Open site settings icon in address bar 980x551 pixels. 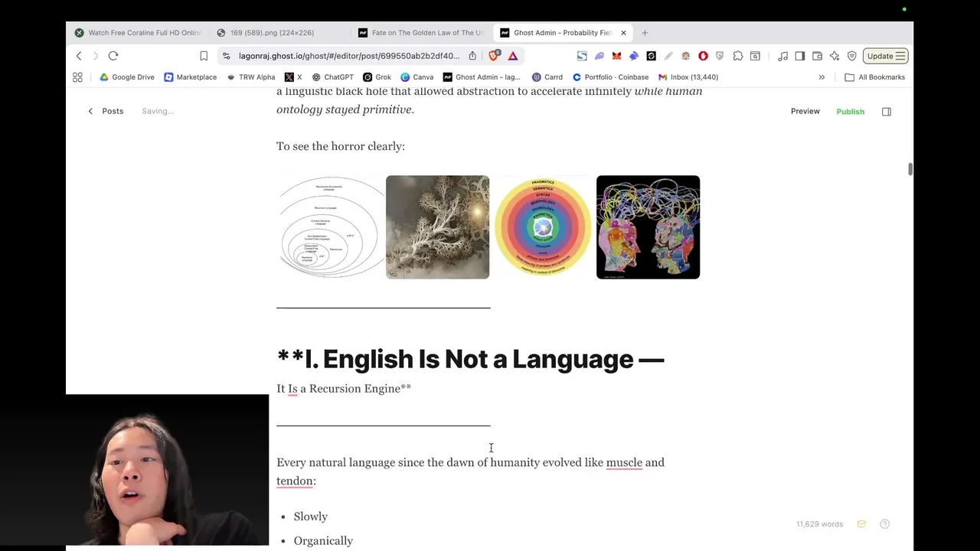pyautogui.click(x=226, y=56)
